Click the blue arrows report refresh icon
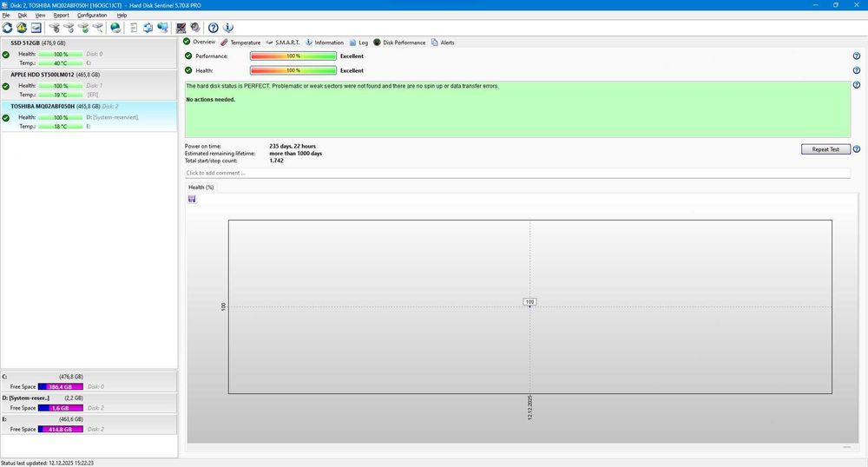The height and width of the screenshot is (467, 868). (148, 28)
